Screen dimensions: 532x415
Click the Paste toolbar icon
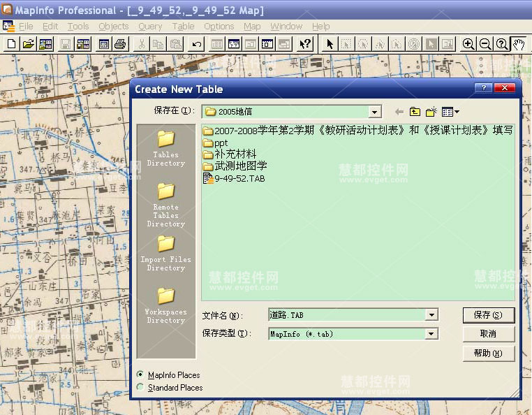[x=175, y=44]
